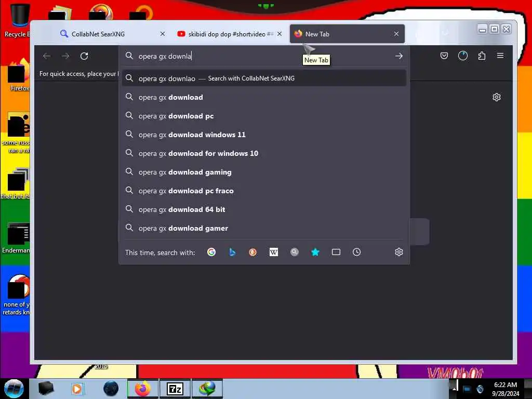Click into the address bar text field
This screenshot has width=532, height=399.
click(263, 56)
